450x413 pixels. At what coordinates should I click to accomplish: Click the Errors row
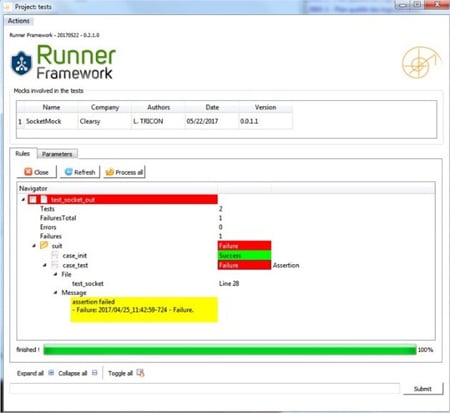(x=48, y=227)
